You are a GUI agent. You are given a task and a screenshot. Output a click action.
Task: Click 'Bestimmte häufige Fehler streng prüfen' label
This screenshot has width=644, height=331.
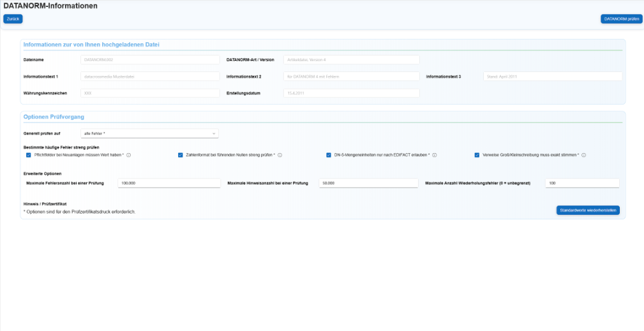[x=61, y=147]
